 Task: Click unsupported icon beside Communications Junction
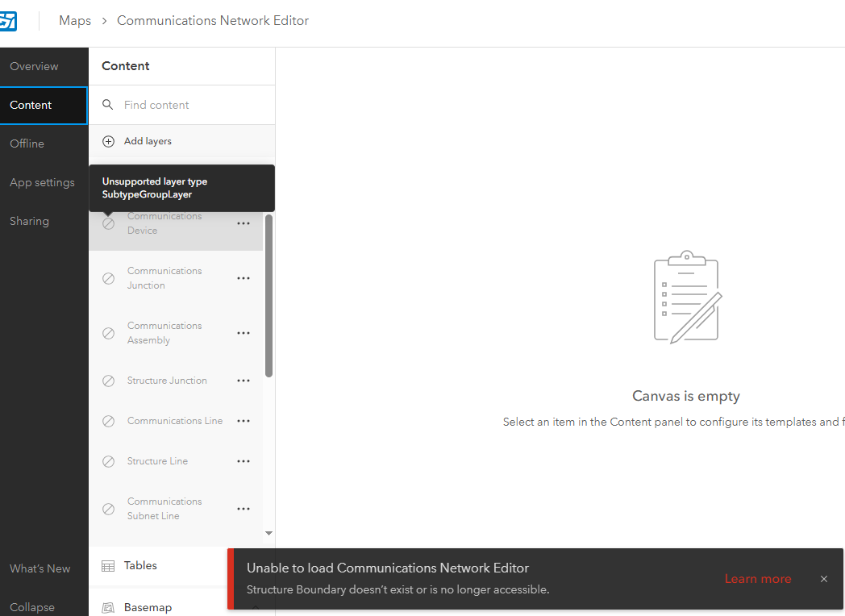tap(108, 278)
